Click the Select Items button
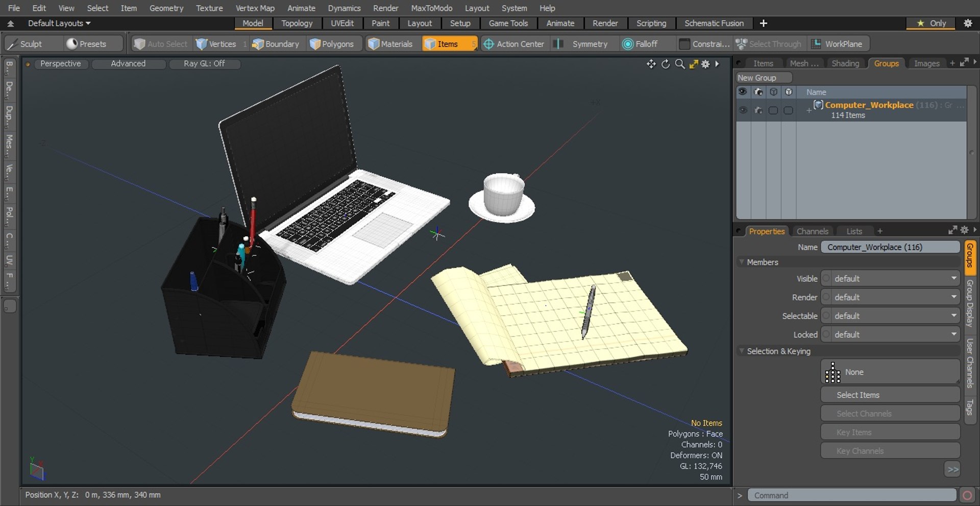This screenshot has height=506, width=980. point(890,395)
